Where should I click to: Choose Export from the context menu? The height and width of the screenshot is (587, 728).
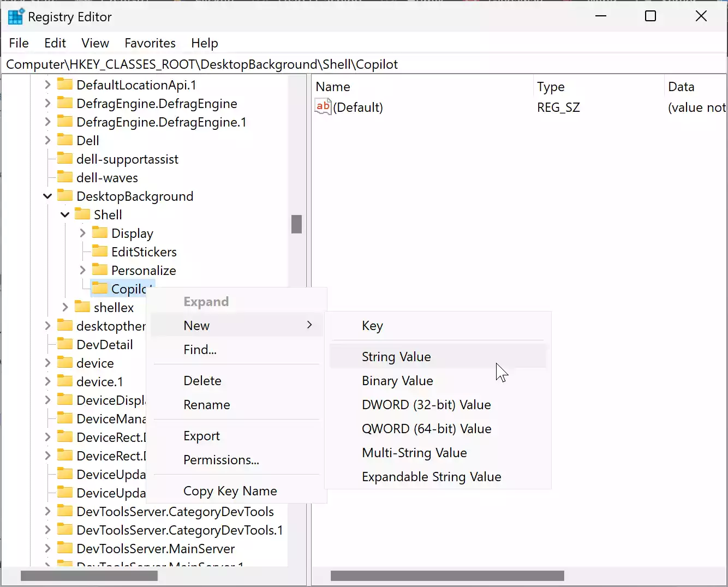[x=236, y=436]
